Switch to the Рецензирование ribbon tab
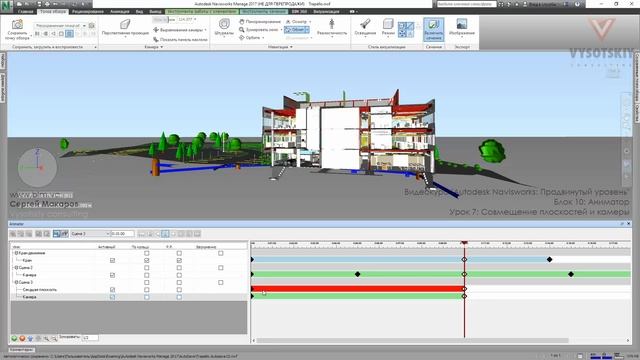This screenshot has height=360, width=640. coord(87,11)
